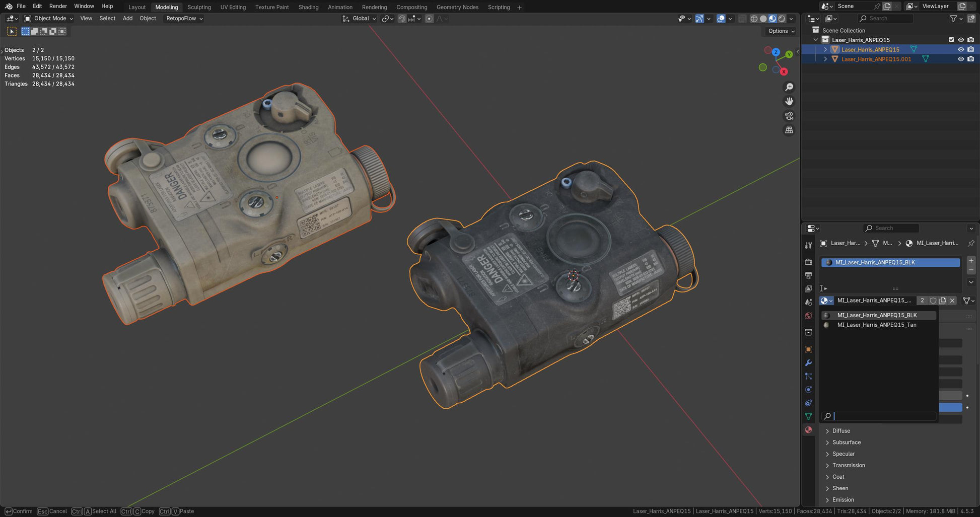Choose MI_Laser_Harris_ANPEQ15_Tan from material list

point(876,325)
